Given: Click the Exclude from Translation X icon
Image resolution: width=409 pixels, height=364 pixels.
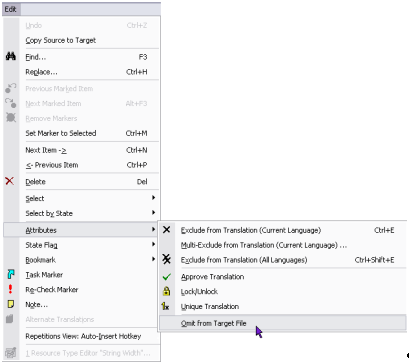Looking at the screenshot, I should click(166, 230).
